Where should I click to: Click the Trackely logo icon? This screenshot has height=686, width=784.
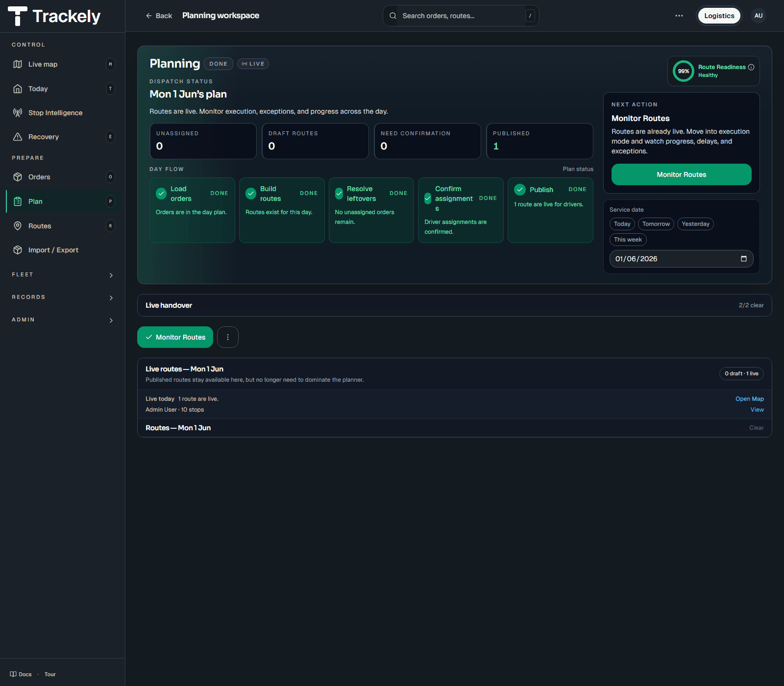pos(18,16)
